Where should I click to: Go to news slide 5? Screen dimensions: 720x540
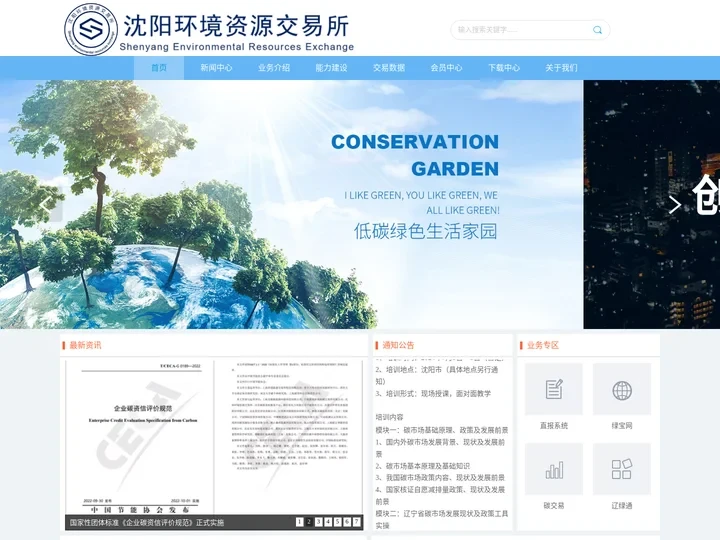pos(338,522)
